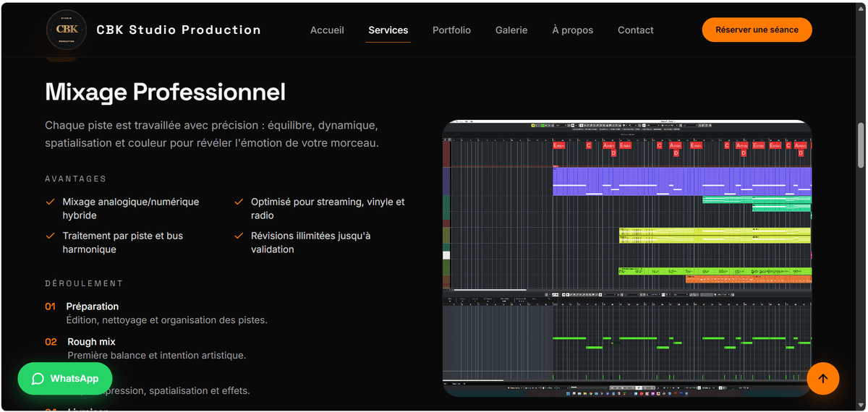Viewport: 868px width, 412px height.
Task: Click step 01 Préparation title
Action: (x=93, y=306)
